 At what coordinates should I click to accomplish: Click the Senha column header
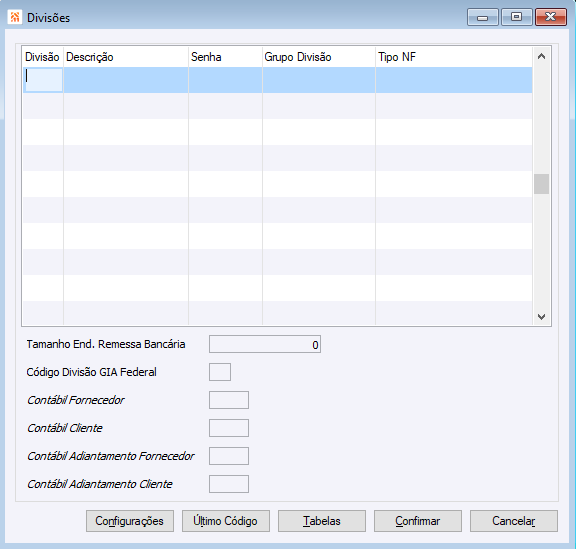pyautogui.click(x=226, y=57)
